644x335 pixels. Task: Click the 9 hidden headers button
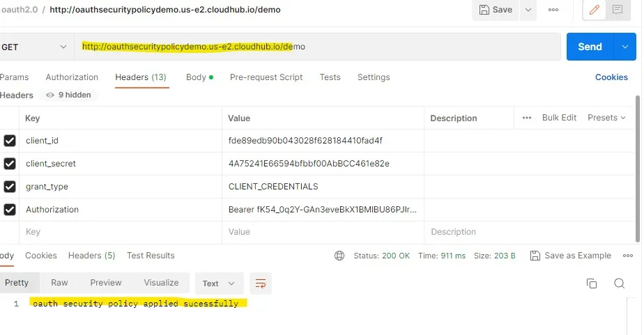pos(68,95)
